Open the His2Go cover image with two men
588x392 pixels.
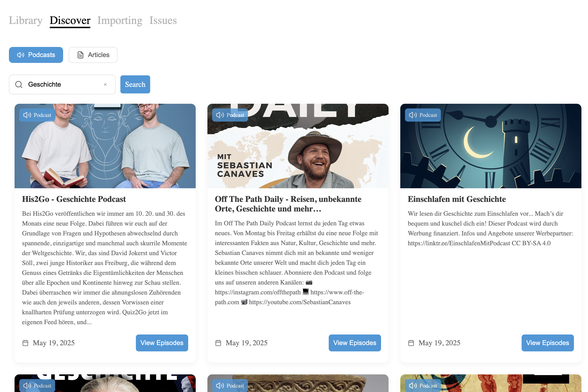(105, 146)
